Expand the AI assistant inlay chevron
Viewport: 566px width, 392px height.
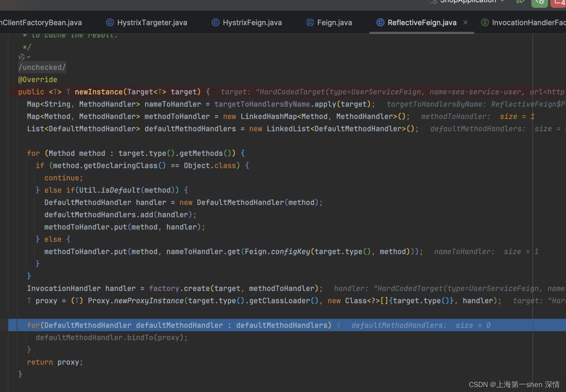point(29,57)
